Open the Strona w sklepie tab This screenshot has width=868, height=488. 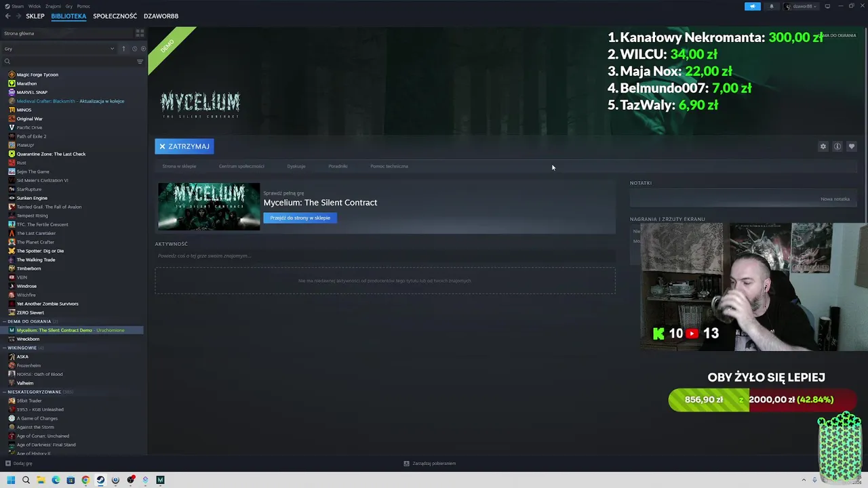(x=179, y=166)
